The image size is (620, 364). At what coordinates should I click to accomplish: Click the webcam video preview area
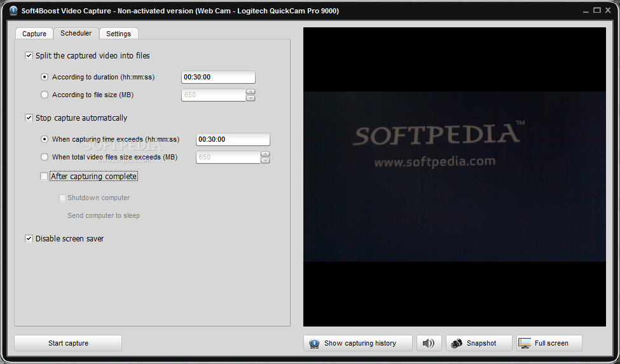(x=454, y=177)
